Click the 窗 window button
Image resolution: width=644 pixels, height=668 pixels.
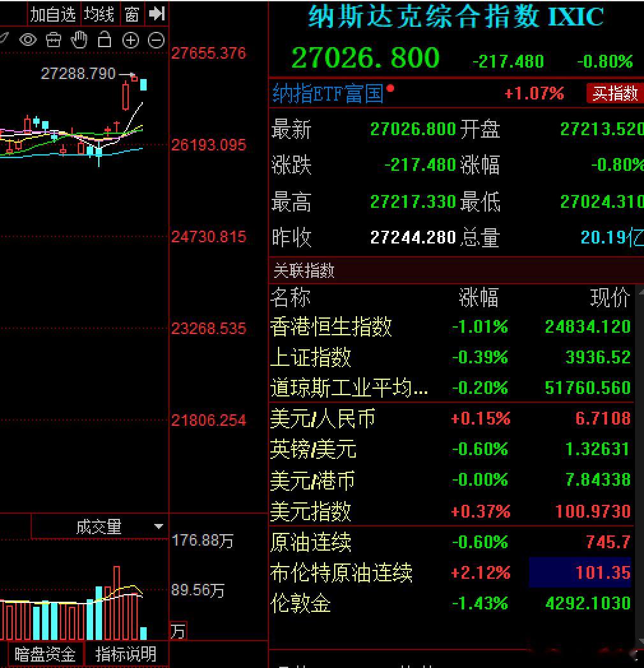(132, 14)
